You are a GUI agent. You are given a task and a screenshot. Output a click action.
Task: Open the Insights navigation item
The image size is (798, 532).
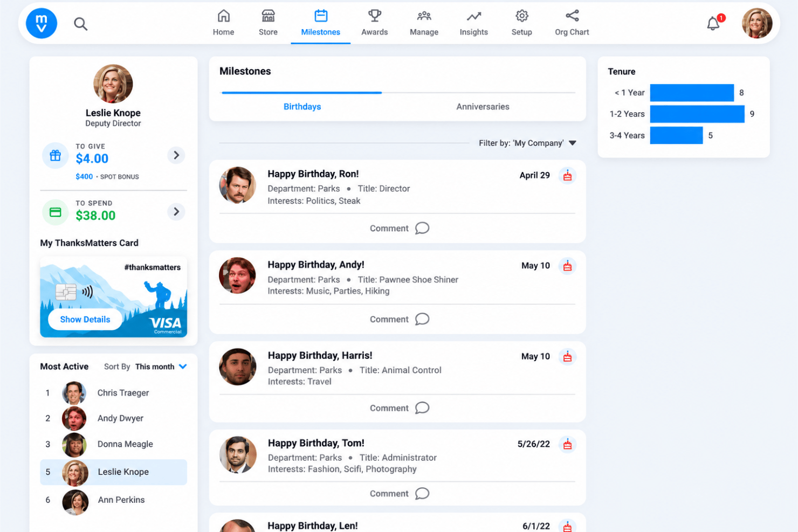coord(474,23)
